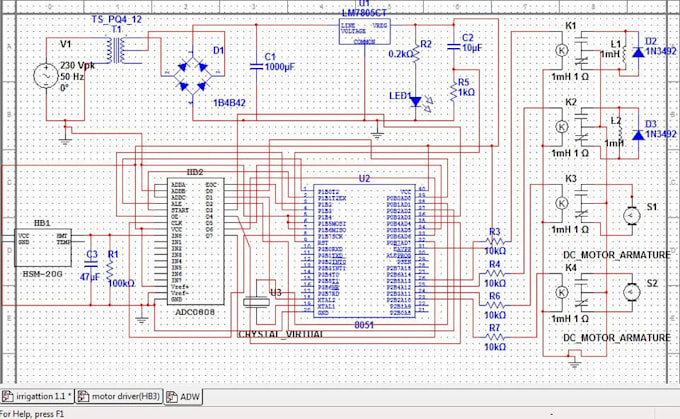Click the 230 Vpk source value label
680x419 pixels.
(x=77, y=65)
